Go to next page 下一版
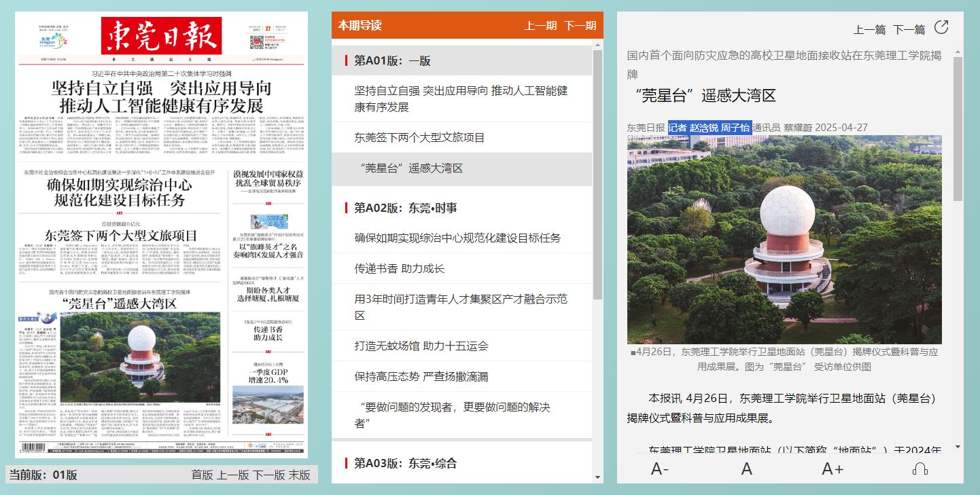 [x=269, y=475]
